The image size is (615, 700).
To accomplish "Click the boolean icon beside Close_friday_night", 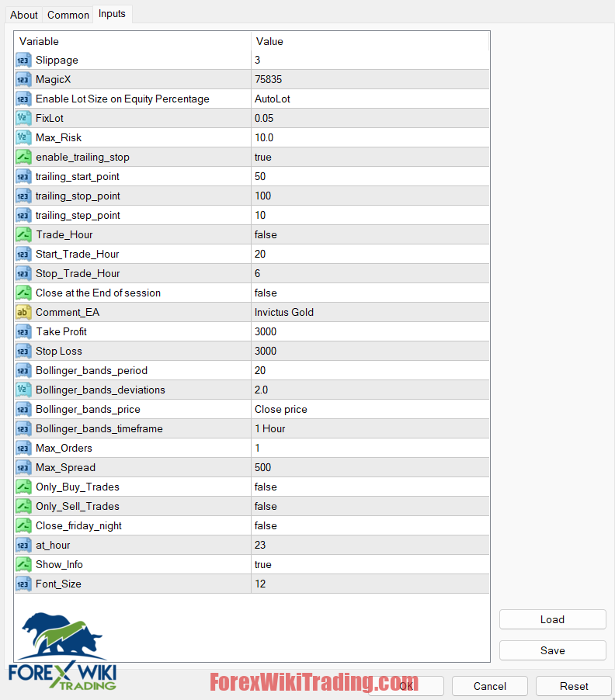I will click(x=23, y=526).
